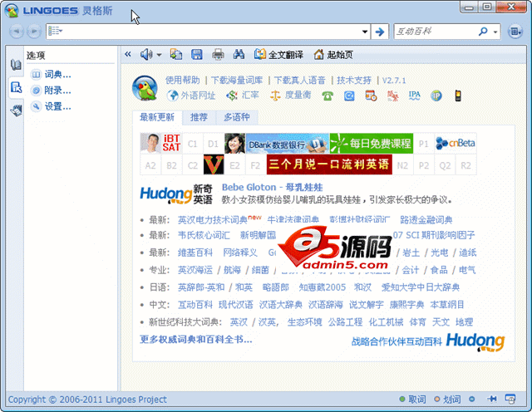Click the 使用帮助 link

tap(183, 81)
